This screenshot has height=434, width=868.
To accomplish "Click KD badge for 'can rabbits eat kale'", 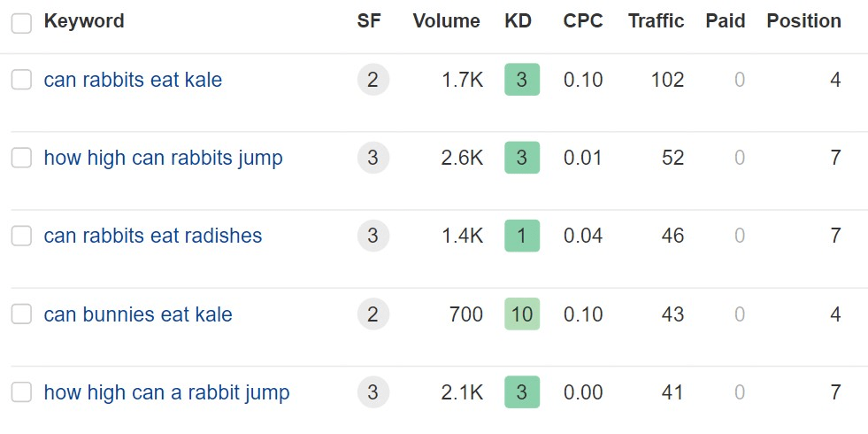I will (x=521, y=81).
